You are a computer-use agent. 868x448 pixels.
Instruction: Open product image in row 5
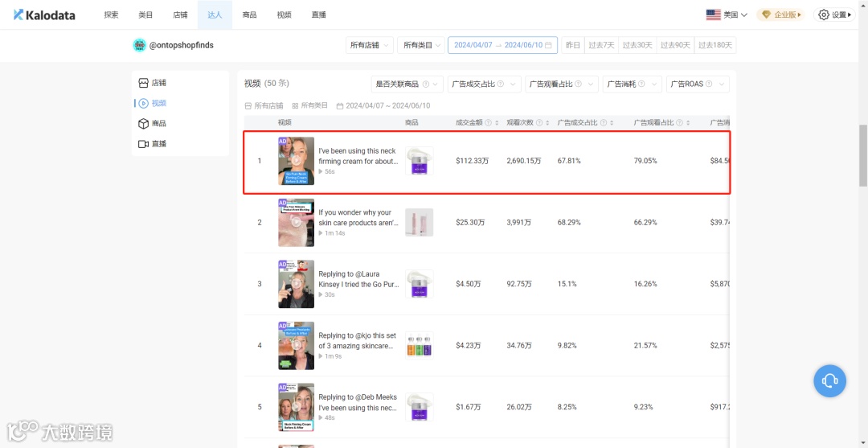pos(419,407)
